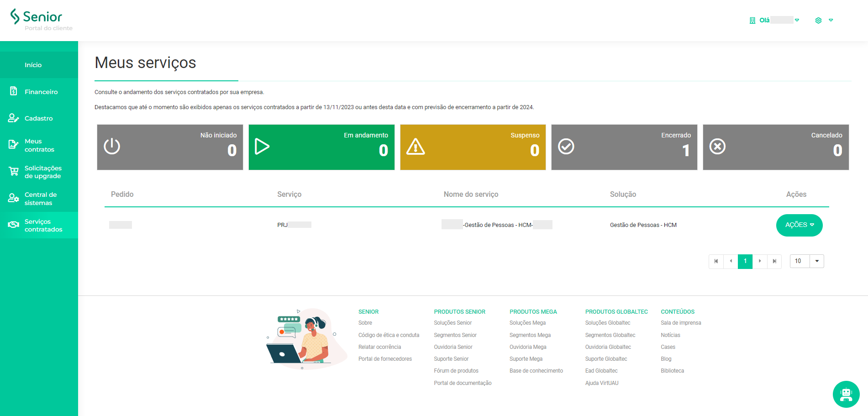
Task: Click the Nome do serviço column header
Action: pyautogui.click(x=471, y=195)
